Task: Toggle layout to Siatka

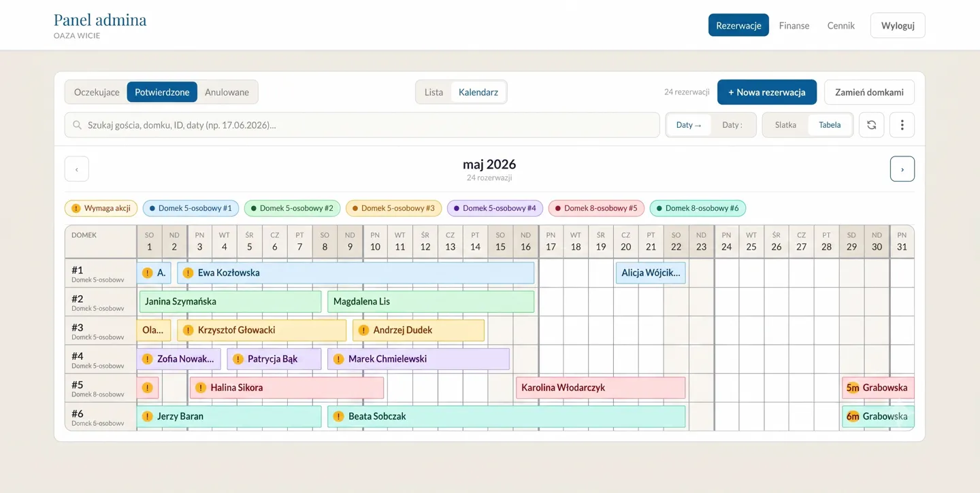Action: click(x=785, y=125)
